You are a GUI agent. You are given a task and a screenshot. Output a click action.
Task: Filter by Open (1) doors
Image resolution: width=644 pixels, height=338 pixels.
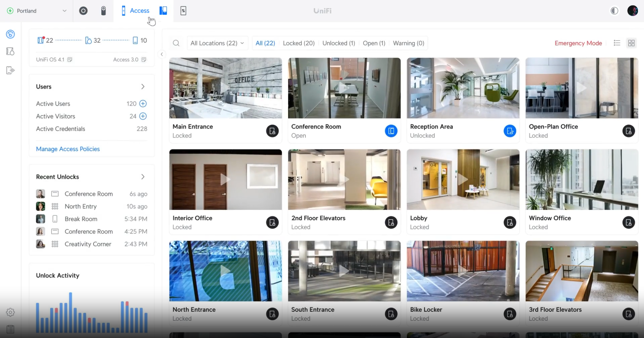[374, 43]
